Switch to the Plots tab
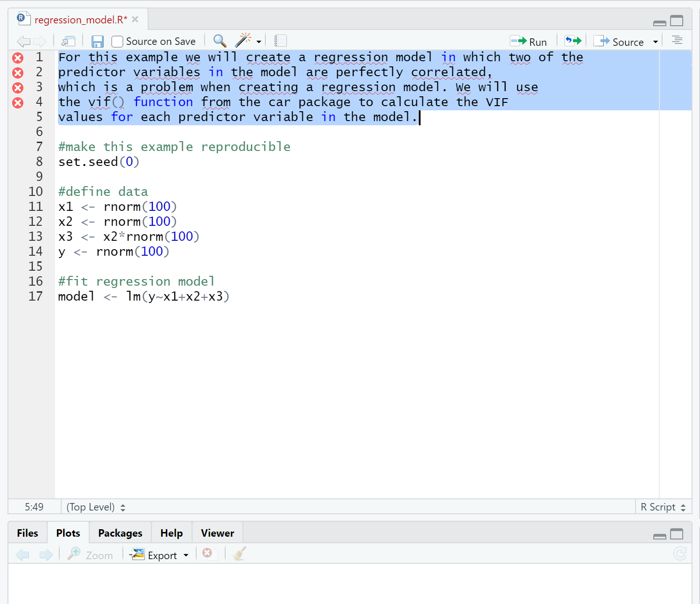 point(68,533)
